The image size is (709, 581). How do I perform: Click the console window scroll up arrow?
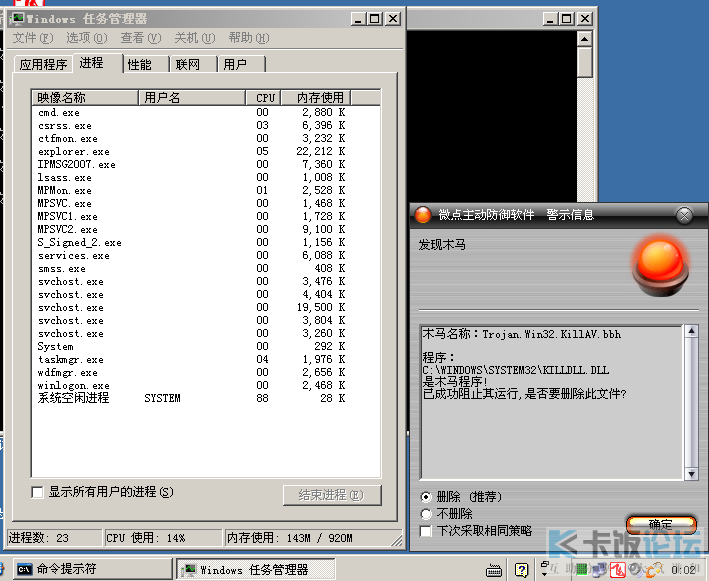pos(585,39)
